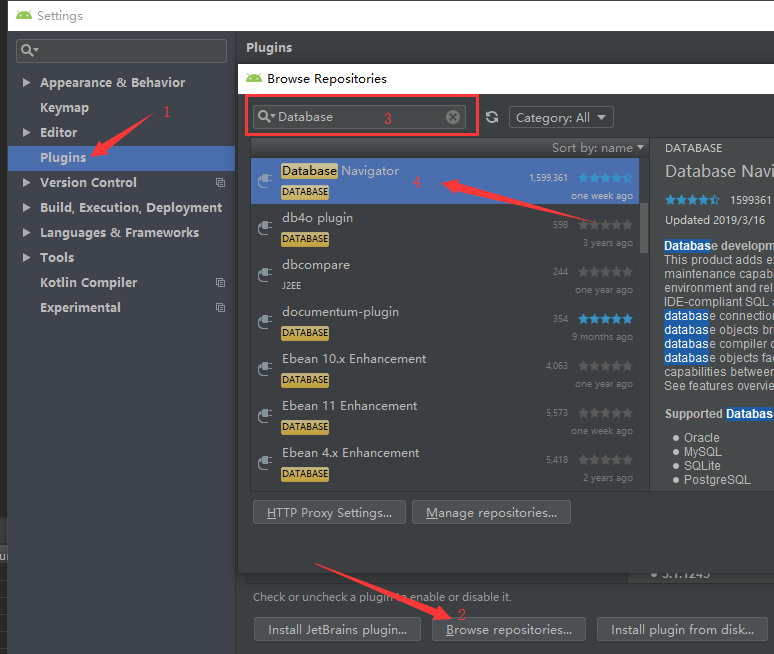
Task: Click HTTP Proxy Settings button
Action: [329, 512]
